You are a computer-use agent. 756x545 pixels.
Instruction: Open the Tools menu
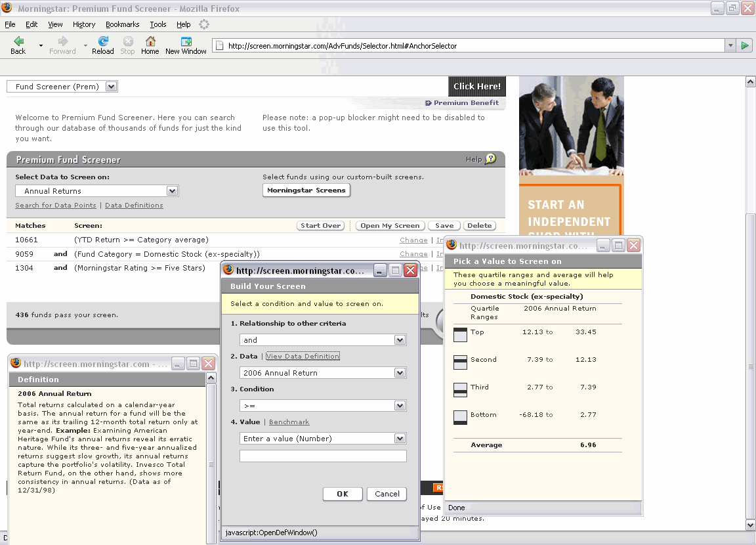click(x=157, y=24)
